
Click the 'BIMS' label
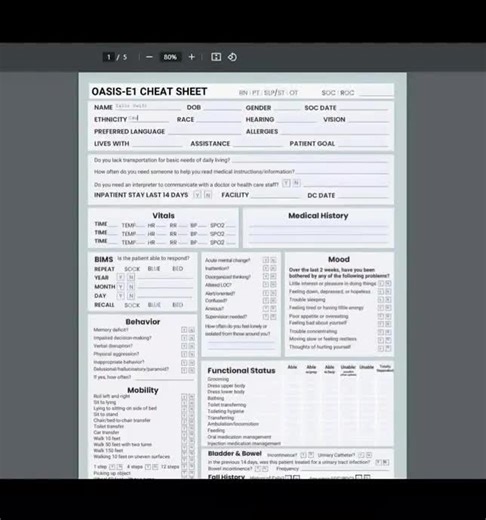tap(104, 259)
